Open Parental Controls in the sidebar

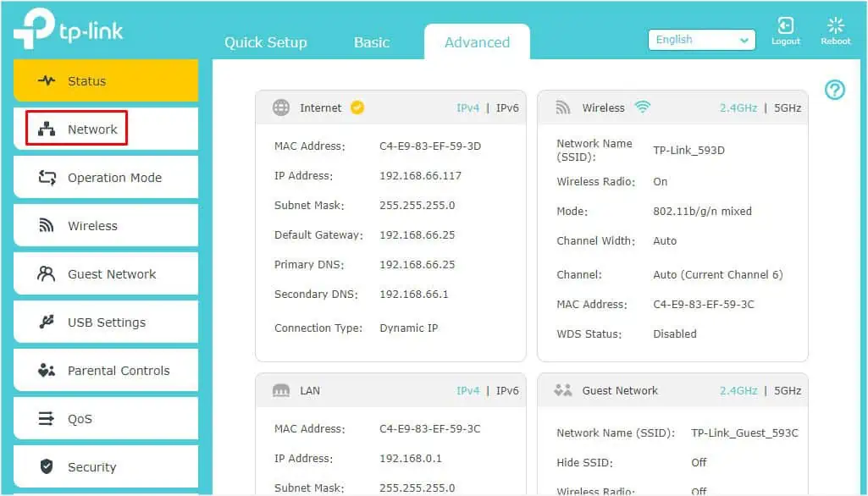(x=118, y=371)
